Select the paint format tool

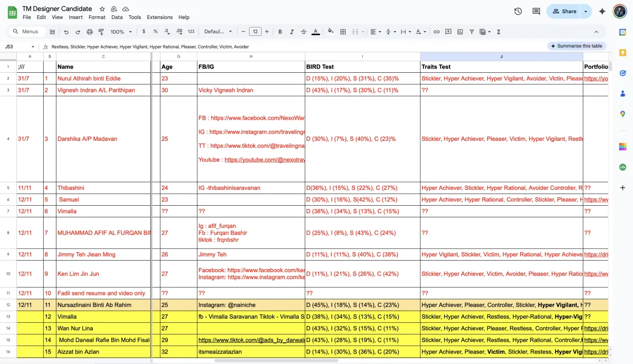(x=101, y=32)
